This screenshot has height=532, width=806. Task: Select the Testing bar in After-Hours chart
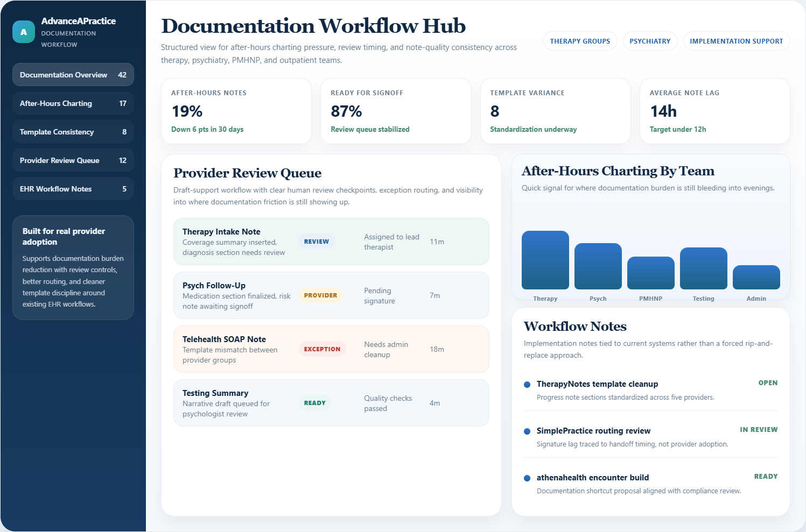703,268
